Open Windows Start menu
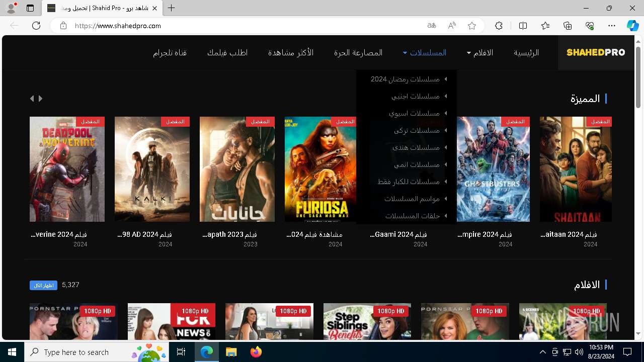 tap(12, 352)
